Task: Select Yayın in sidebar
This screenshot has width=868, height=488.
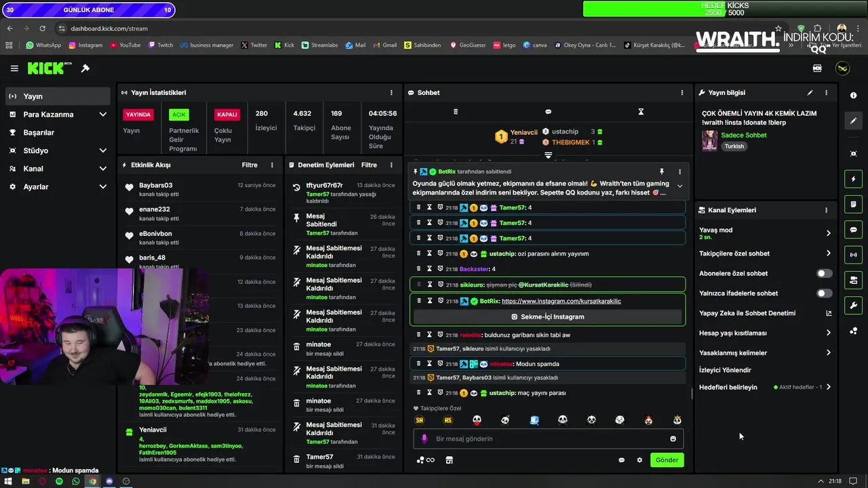Action: (x=58, y=96)
